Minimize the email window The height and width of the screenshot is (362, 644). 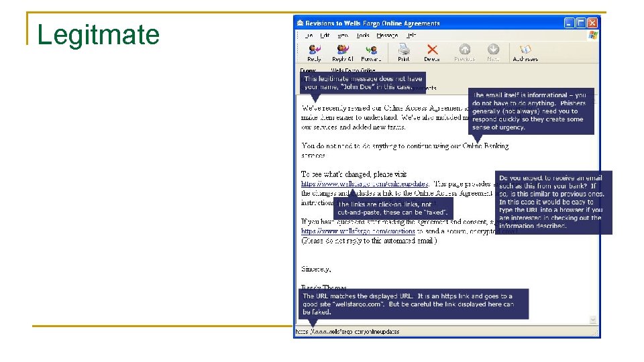568,23
